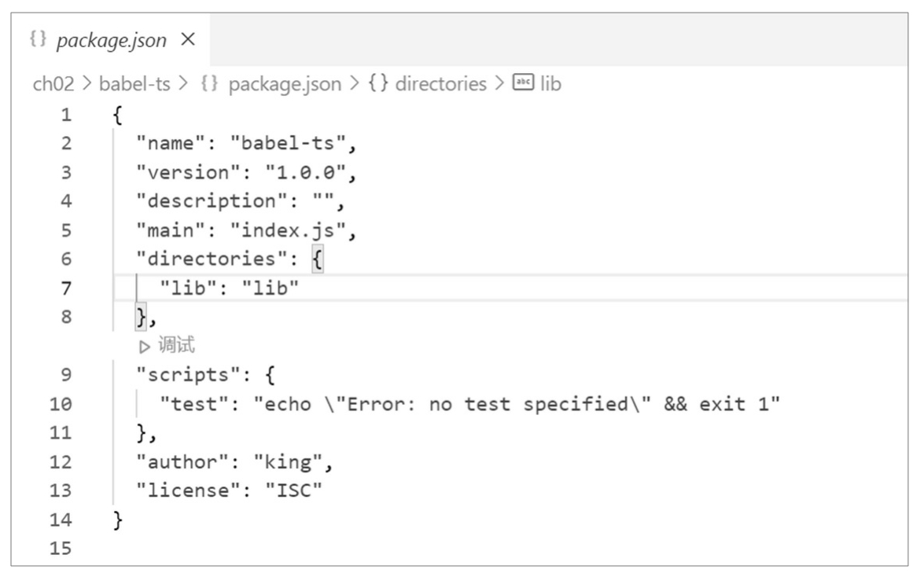The height and width of the screenshot is (577, 924).
Task: Close the package.json editor tab
Action: [x=188, y=39]
